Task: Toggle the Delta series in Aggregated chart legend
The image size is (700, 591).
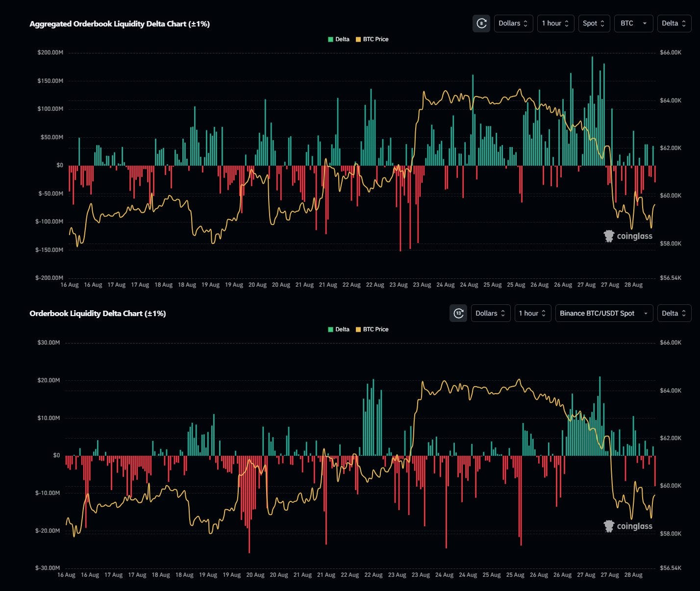Action: (339, 39)
